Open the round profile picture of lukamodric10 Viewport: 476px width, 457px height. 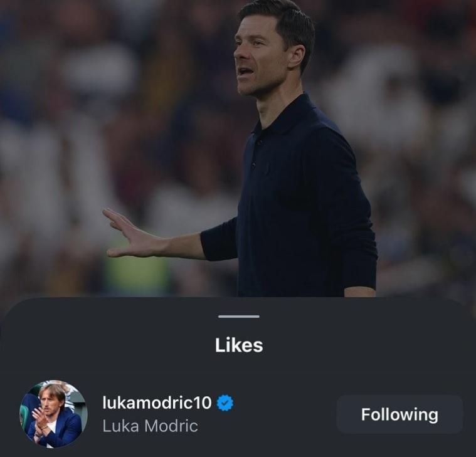point(54,414)
